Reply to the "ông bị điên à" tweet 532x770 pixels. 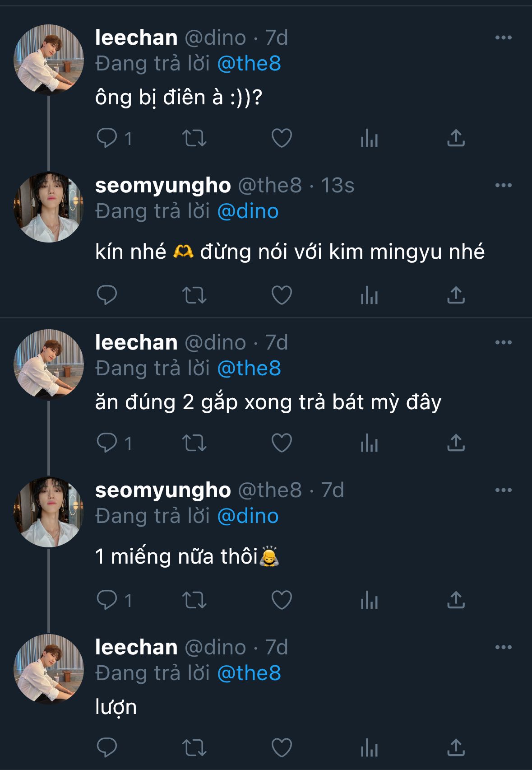pyautogui.click(x=107, y=138)
